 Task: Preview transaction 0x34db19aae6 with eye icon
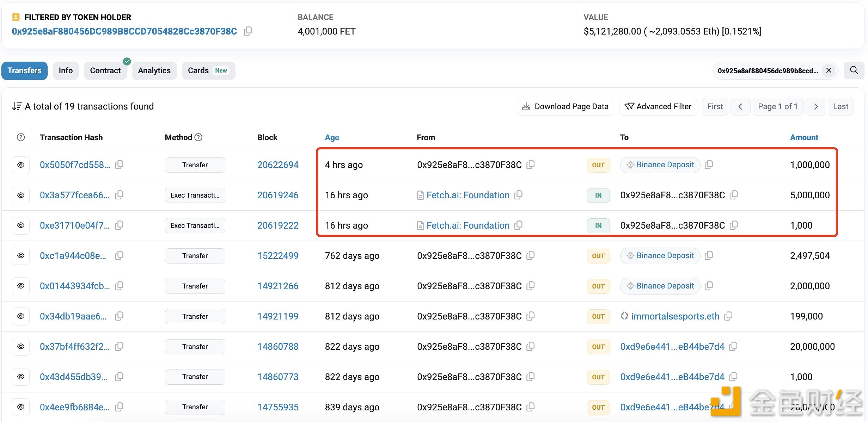coord(21,316)
